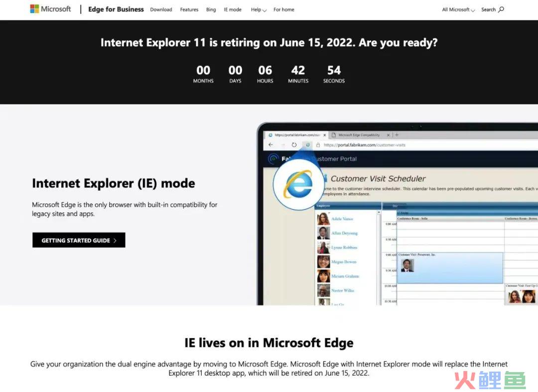Click the Miriam Graham name link
Image resolution: width=538 pixels, height=392 pixels.
tap(345, 276)
